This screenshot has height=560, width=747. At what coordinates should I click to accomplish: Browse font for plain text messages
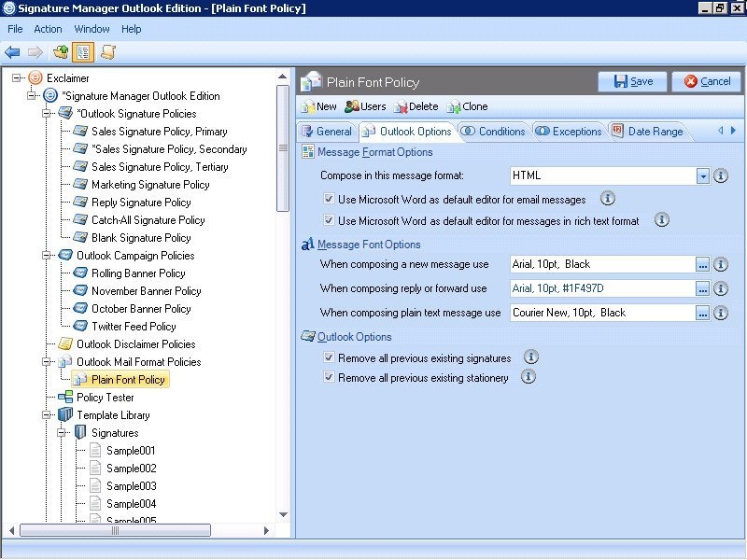point(702,313)
